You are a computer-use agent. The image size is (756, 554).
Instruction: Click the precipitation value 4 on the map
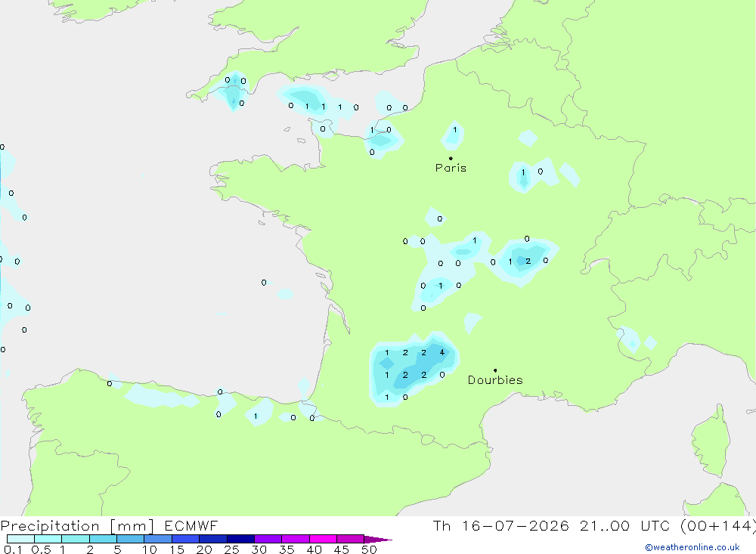(442, 352)
